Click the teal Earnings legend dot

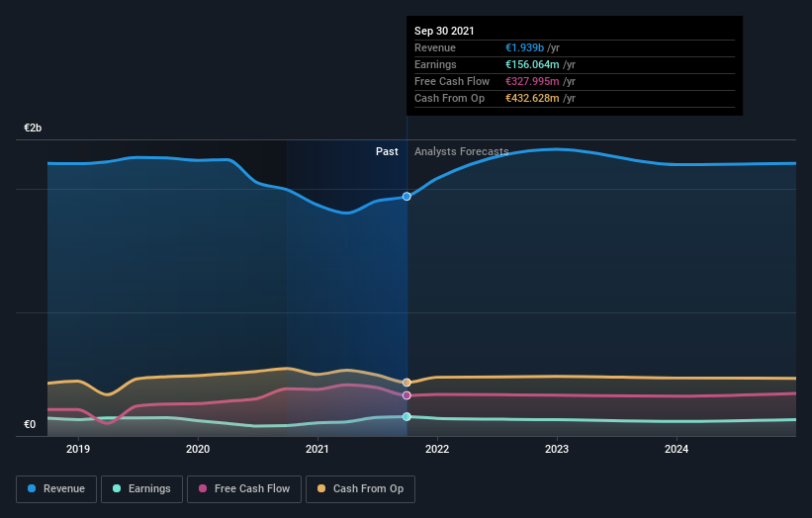[x=117, y=488]
